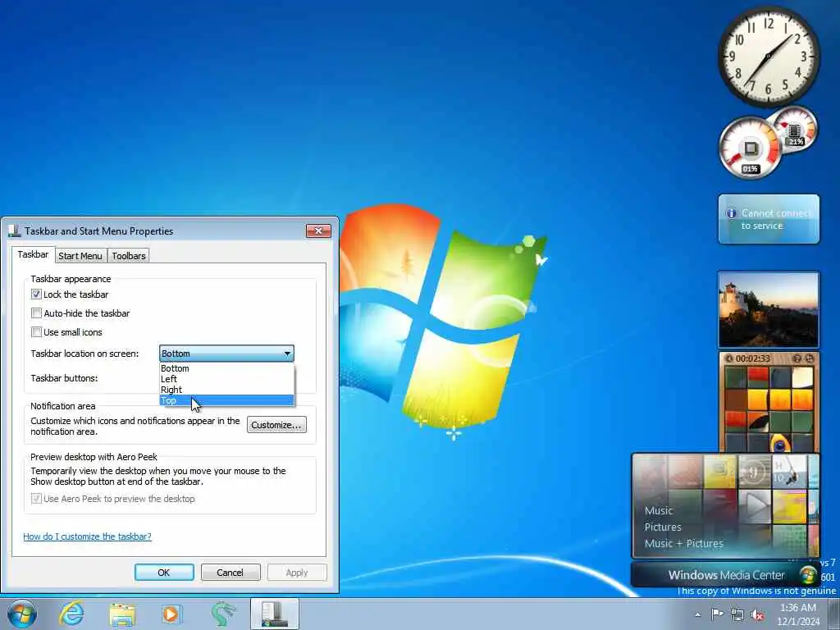Image resolution: width=840 pixels, height=630 pixels.
Task: Click the white puzzle tile in top row
Action: point(802,377)
